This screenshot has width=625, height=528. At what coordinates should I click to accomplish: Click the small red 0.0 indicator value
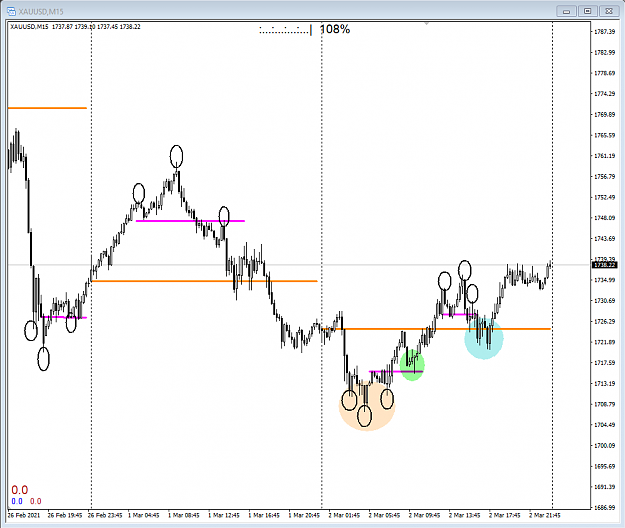[x=35, y=501]
